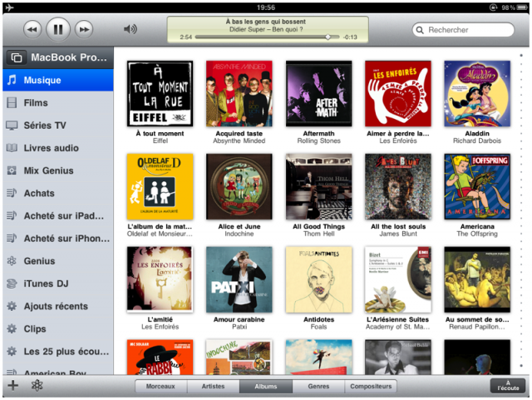Viewport: 532px width, 400px height.
Task: Open All the lost souls album
Action: (x=398, y=187)
